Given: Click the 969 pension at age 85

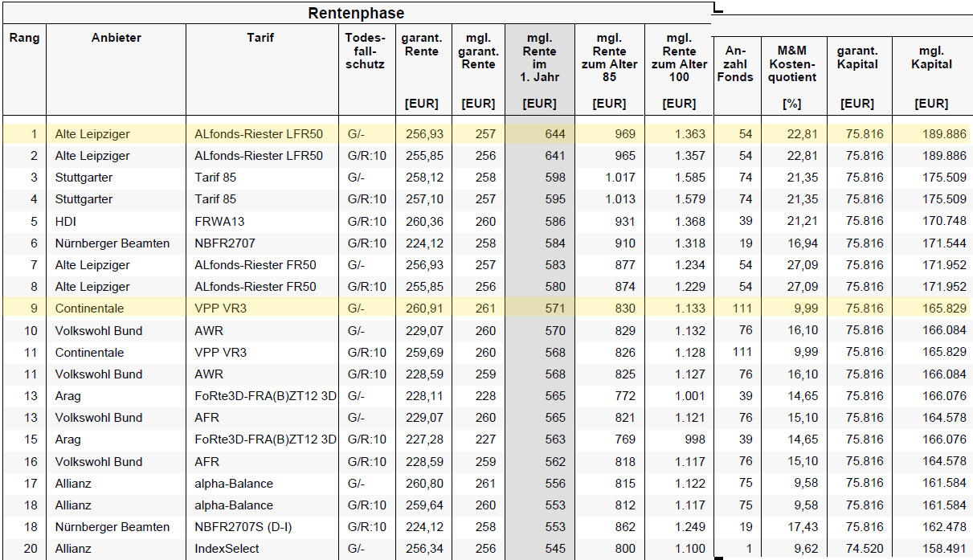Looking at the screenshot, I should pos(624,134).
